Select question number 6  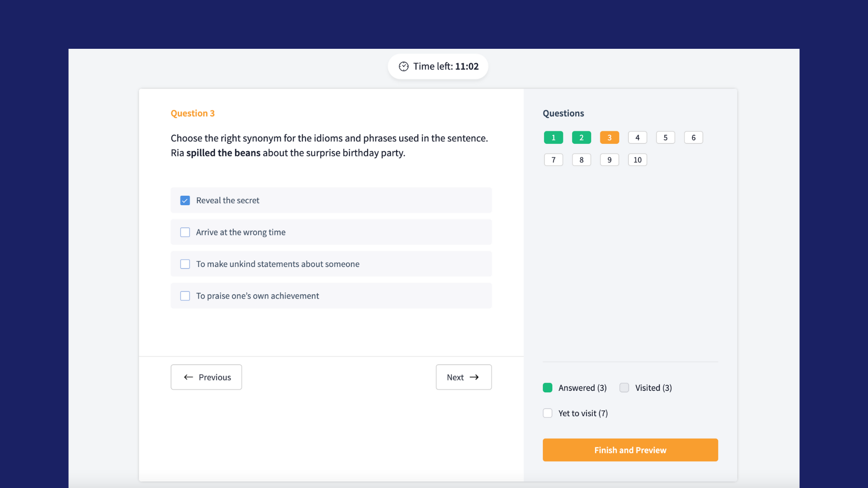point(693,138)
